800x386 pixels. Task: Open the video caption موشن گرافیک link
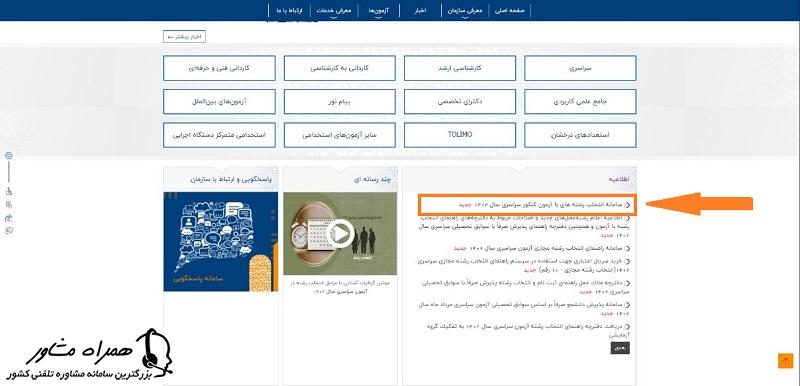click(x=340, y=286)
